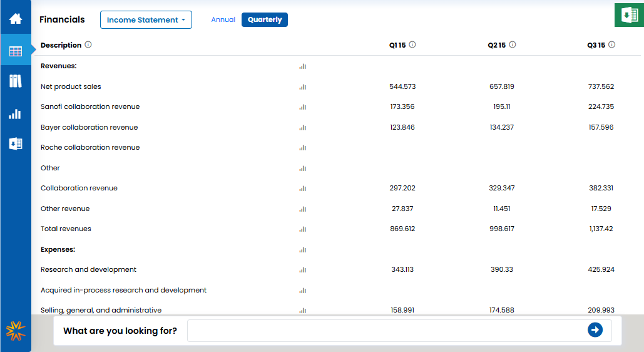Viewport: 644px width, 352px height.
Task: Chart the Bayer collaboration revenue row
Action: (x=303, y=128)
